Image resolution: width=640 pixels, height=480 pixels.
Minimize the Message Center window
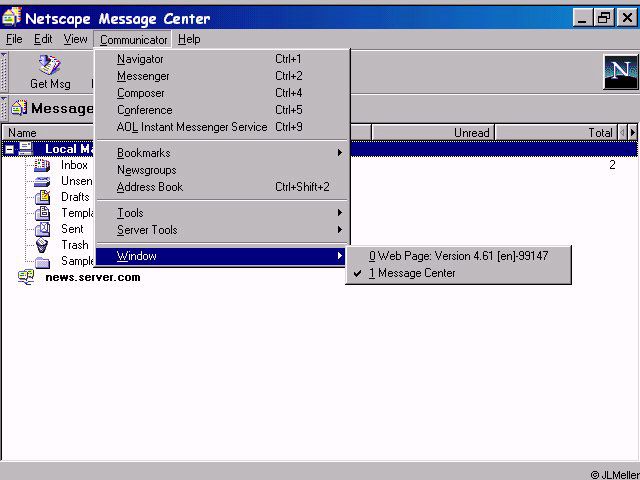pyautogui.click(x=582, y=18)
